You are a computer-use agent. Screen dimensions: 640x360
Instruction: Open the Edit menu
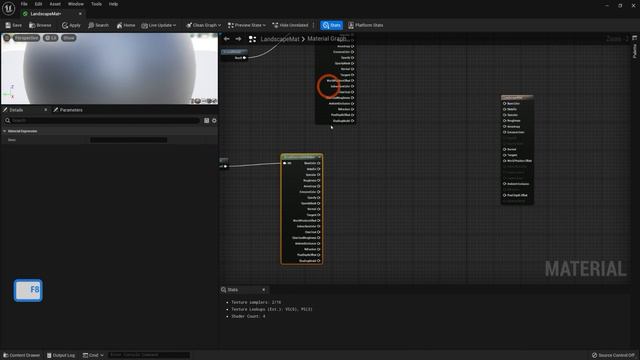click(x=38, y=4)
